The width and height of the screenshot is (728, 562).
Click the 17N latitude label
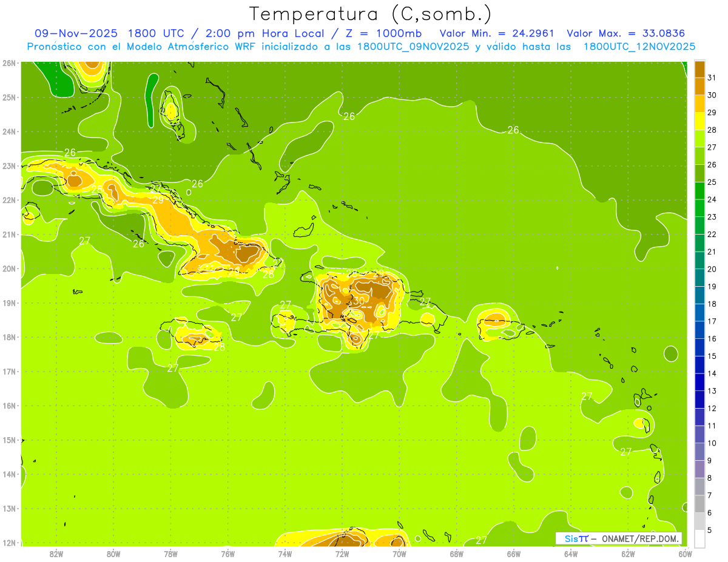pyautogui.click(x=8, y=371)
